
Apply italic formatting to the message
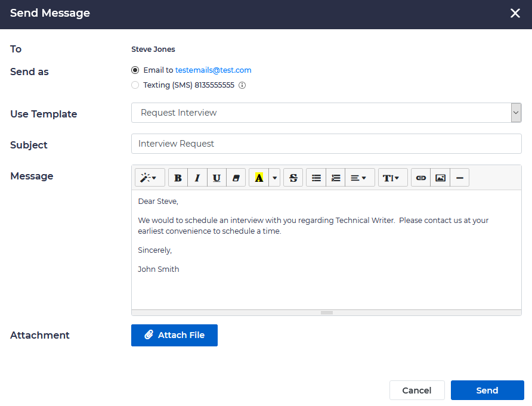[x=197, y=177]
